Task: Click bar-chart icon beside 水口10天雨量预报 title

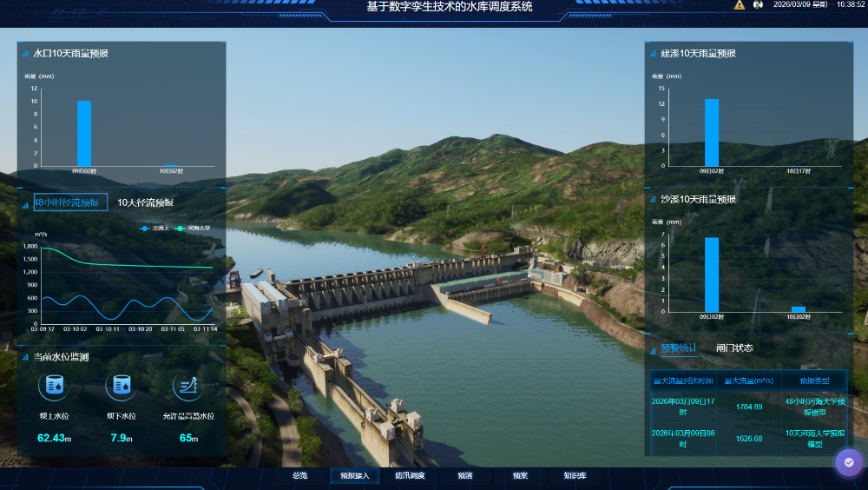Action: pos(25,54)
